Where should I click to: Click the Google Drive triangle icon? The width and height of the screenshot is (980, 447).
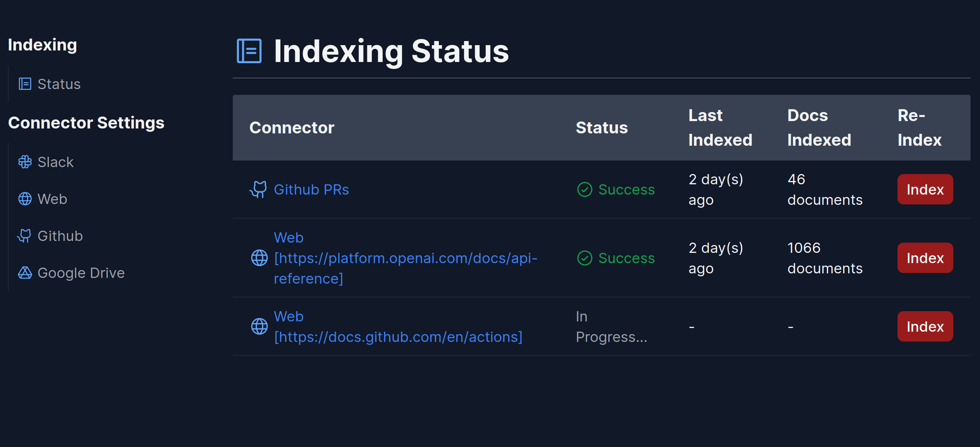tap(25, 273)
